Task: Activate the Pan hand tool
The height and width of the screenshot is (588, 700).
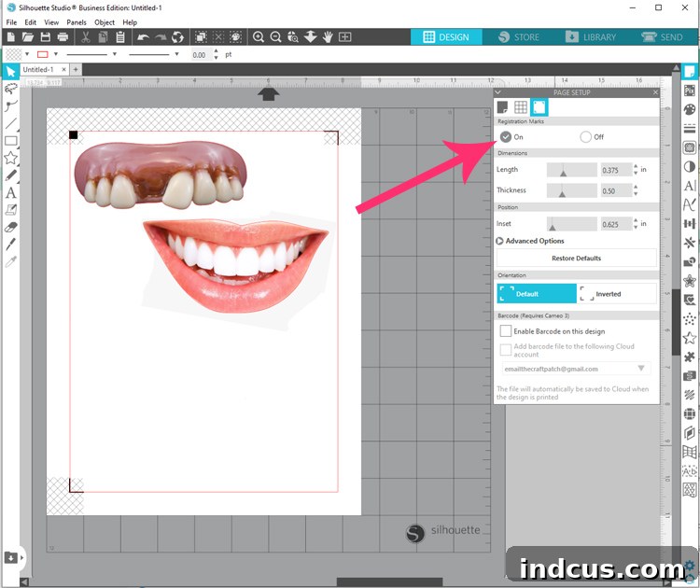Action: (x=328, y=37)
